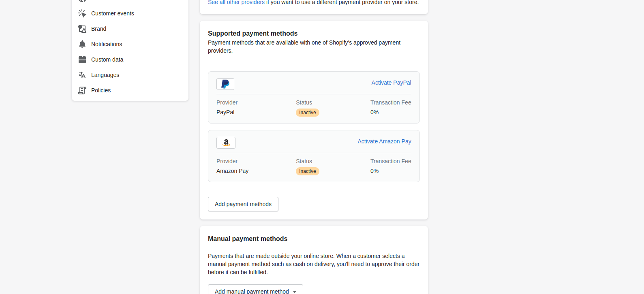Click the PayPal Inactive status badge

click(308, 113)
